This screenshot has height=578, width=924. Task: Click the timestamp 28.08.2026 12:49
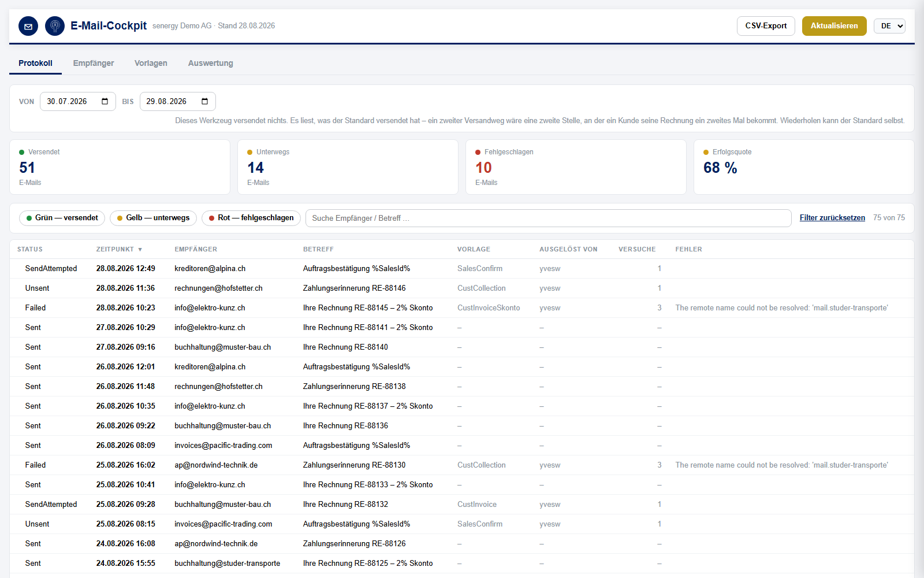tap(125, 269)
